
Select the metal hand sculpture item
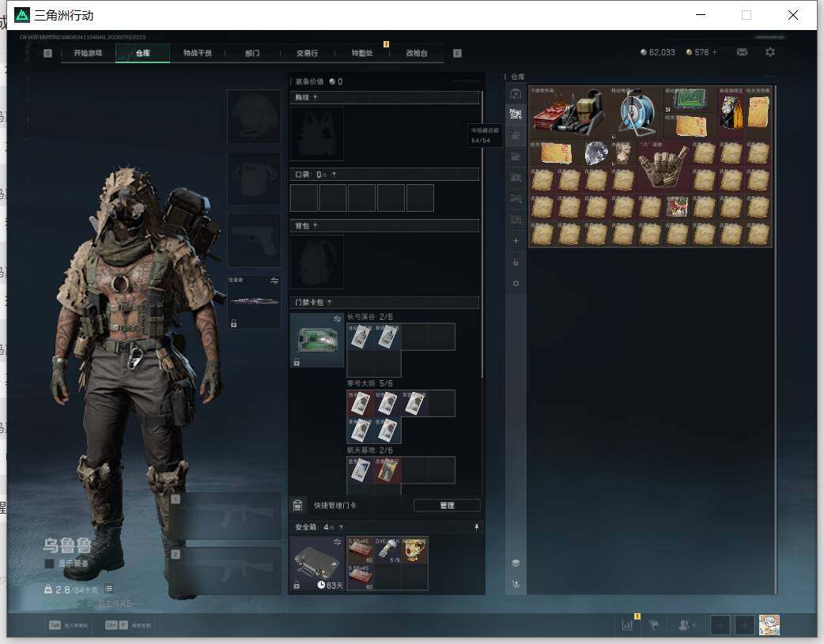(663, 166)
